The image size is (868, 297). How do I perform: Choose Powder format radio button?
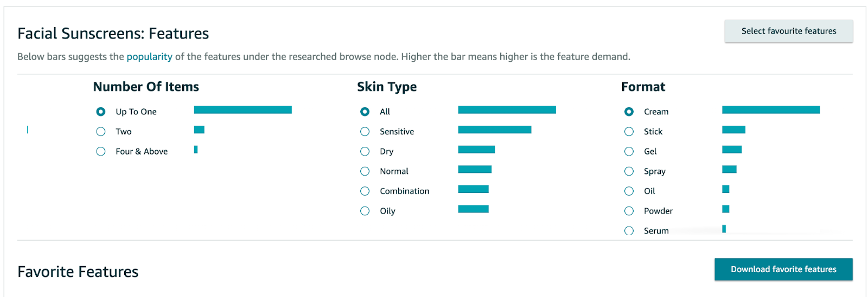(x=629, y=211)
